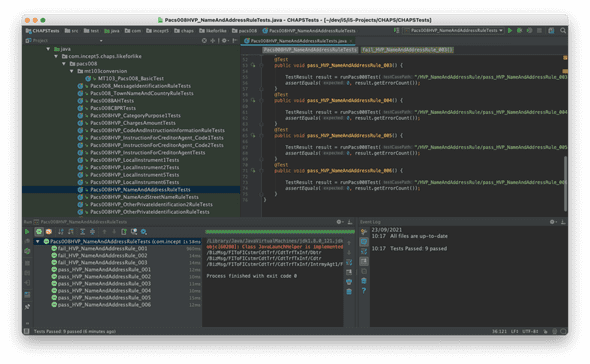This screenshot has height=364, width=590.
Task: Click Sort Alphabetically in test toolbar
Action: [x=61, y=231]
